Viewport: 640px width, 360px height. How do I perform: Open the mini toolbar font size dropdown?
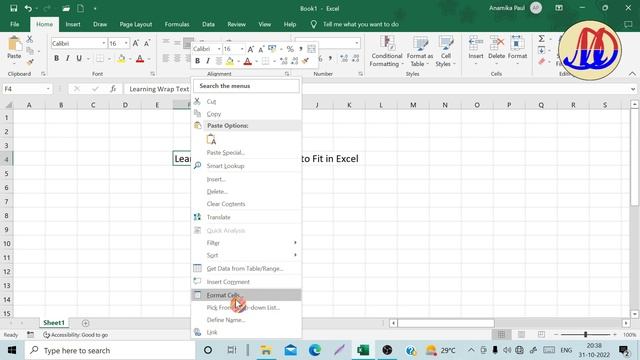click(242, 49)
